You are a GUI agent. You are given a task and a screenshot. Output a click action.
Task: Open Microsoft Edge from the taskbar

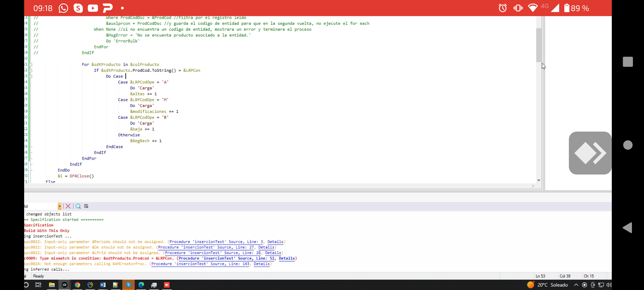pos(141,285)
